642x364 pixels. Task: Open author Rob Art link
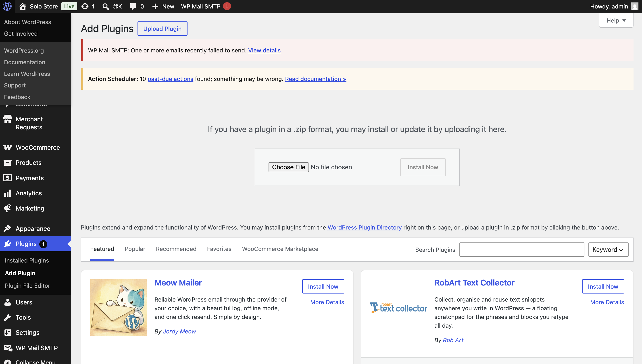tap(453, 340)
